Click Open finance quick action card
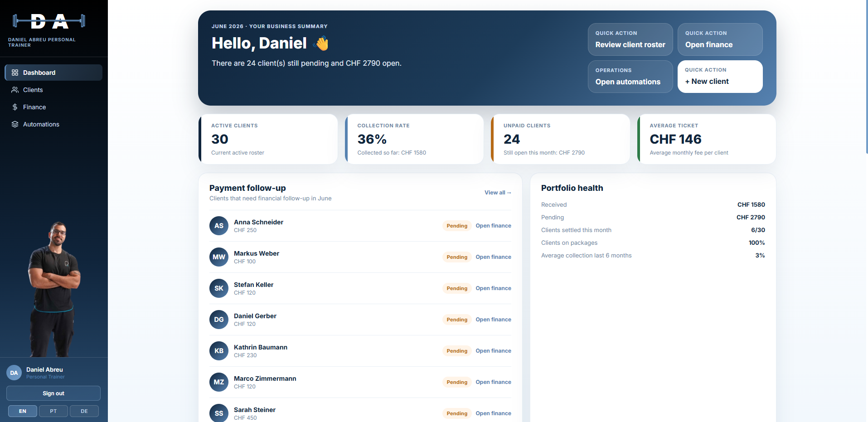The image size is (868, 422). 720,39
